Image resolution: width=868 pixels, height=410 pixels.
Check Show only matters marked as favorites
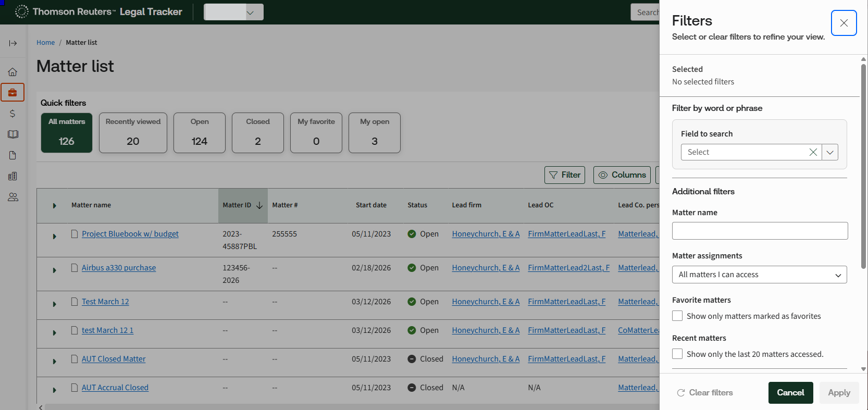[x=677, y=316]
